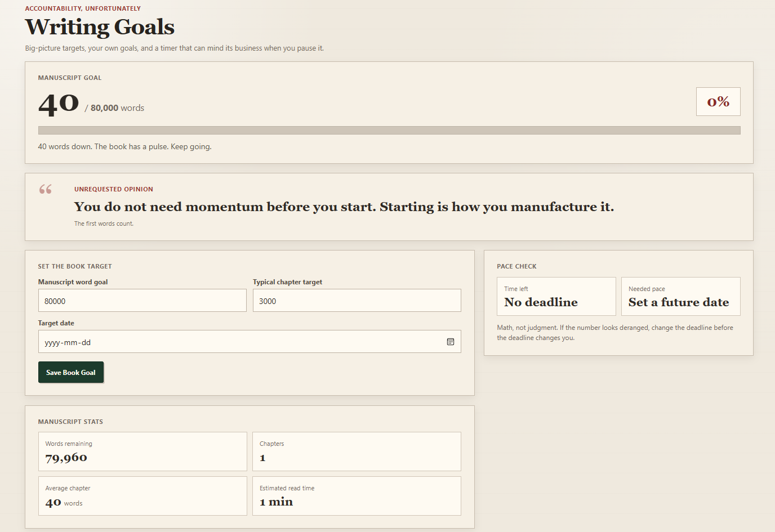Click the large quotation mark icon
The image size is (775, 532).
pos(46,189)
